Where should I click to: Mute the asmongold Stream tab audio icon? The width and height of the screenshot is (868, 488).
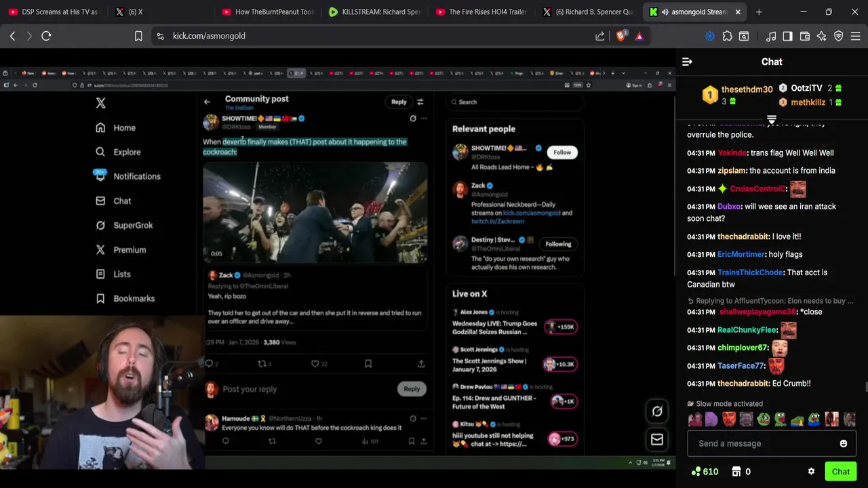pyautogui.click(x=665, y=12)
